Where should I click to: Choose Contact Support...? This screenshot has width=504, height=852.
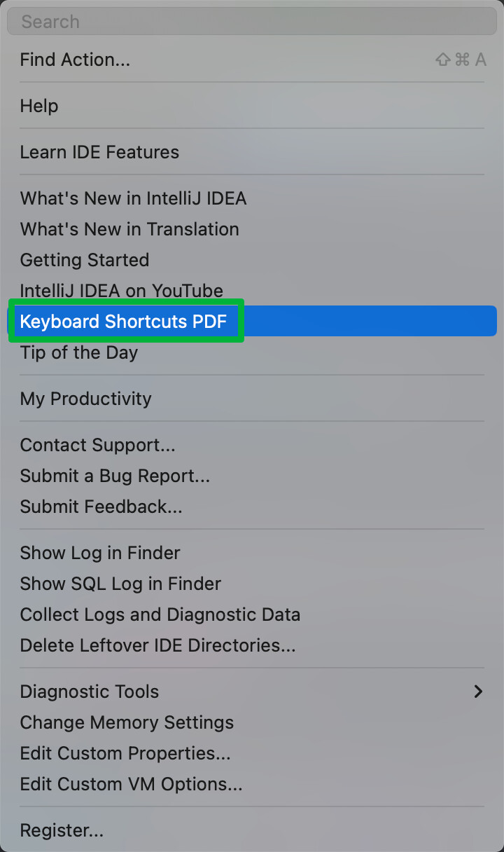click(252, 445)
